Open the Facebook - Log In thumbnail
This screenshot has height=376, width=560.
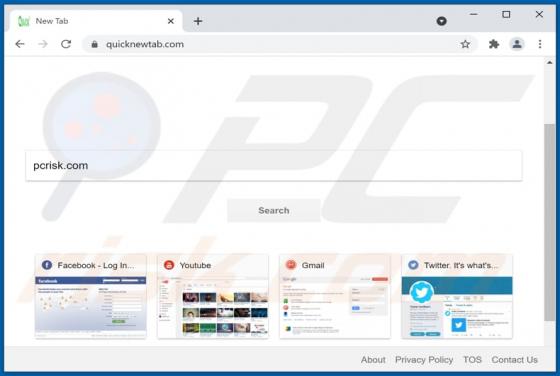(91, 307)
